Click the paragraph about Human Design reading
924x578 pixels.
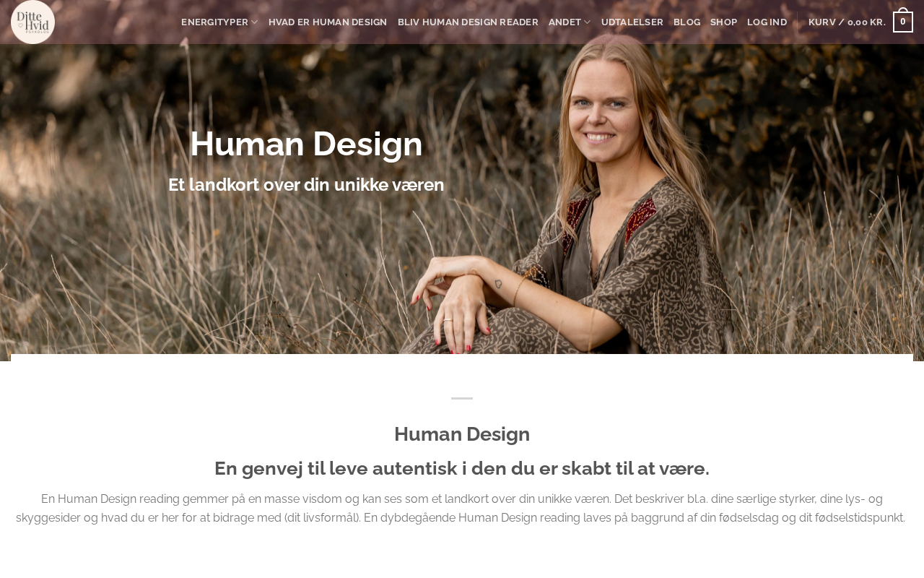tap(462, 509)
